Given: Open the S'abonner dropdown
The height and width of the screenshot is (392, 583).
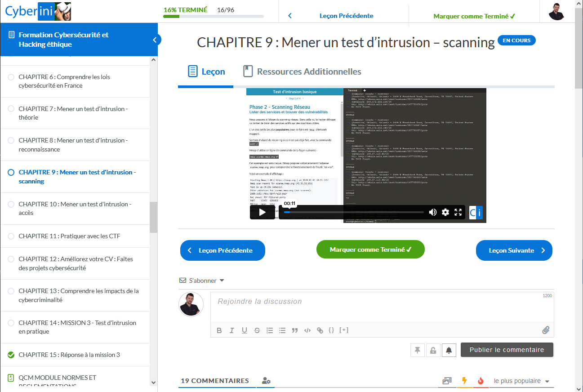Looking at the screenshot, I should (202, 281).
